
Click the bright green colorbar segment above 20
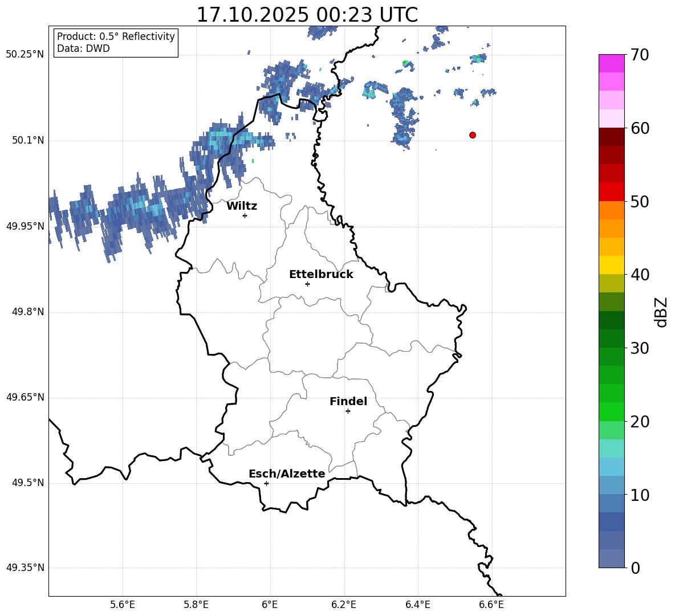click(612, 412)
